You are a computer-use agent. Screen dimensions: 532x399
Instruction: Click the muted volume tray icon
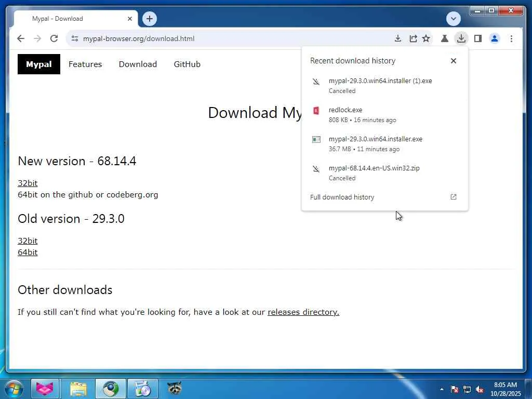pos(480,389)
